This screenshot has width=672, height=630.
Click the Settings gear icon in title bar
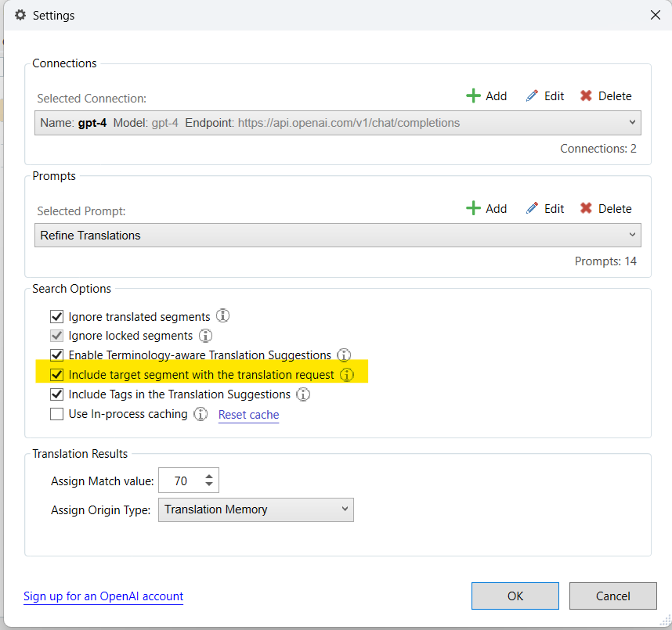coord(20,15)
